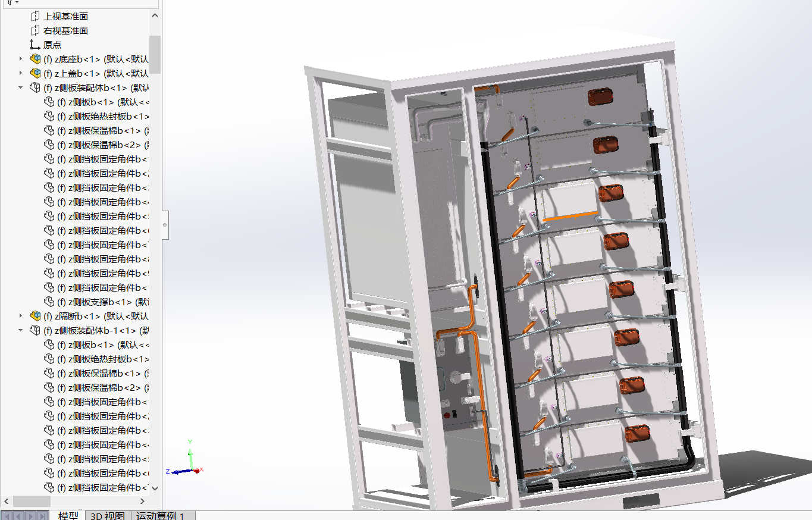Click the feature tree panel collapse handle
Viewport: 812px width, 520px height.
pos(165,225)
